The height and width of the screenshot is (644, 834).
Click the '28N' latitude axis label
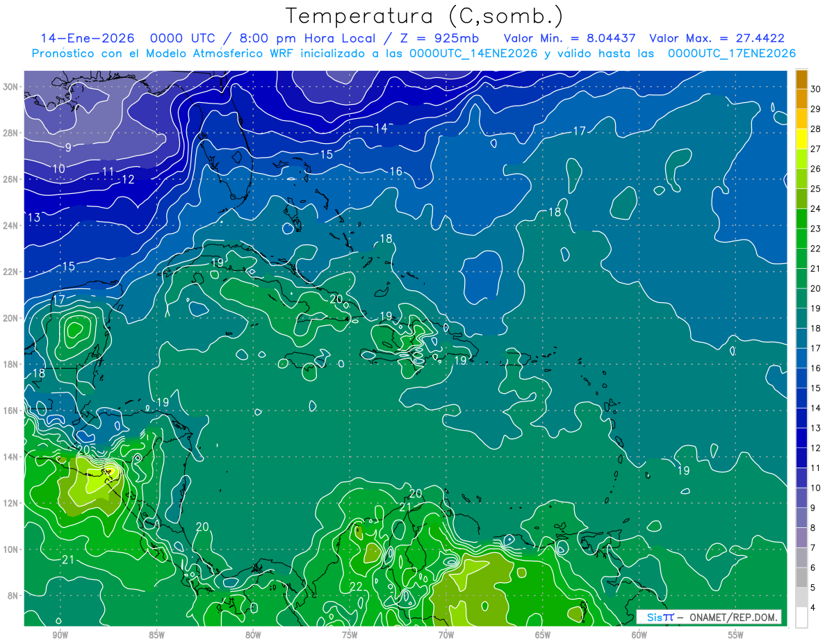10,133
